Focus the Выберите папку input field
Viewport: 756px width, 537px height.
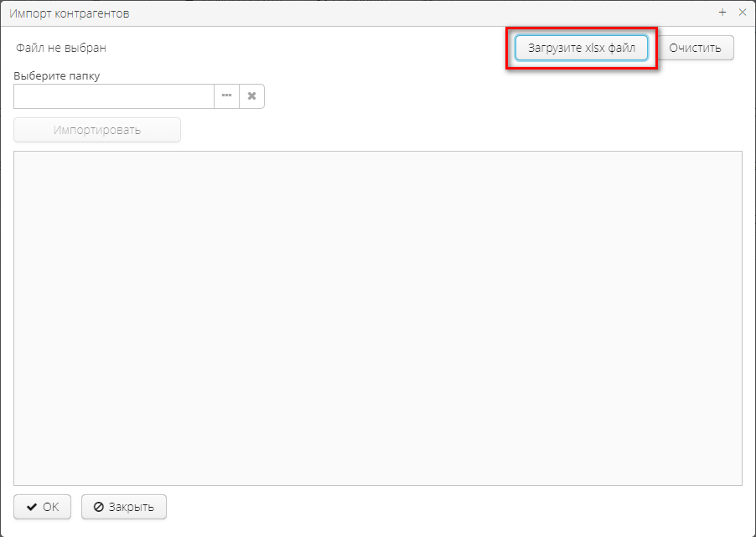[114, 96]
